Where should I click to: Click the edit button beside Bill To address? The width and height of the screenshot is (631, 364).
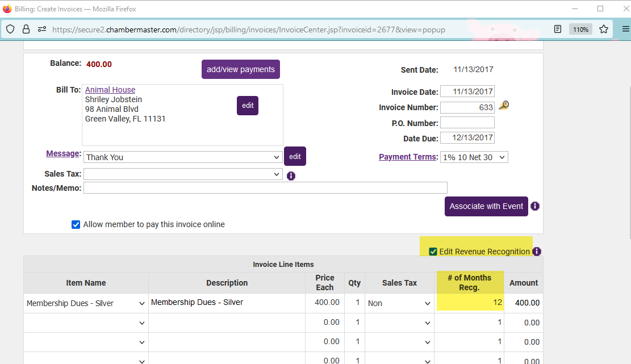pos(248,106)
